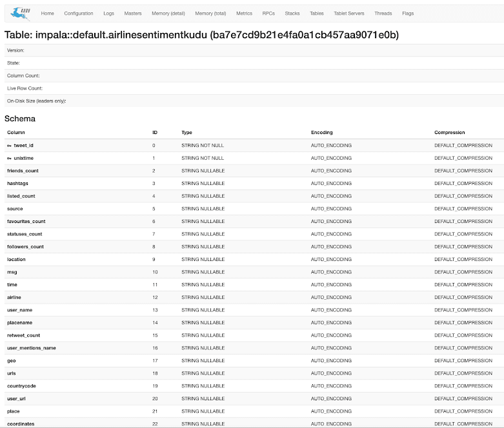
Task: Click ID value 14 in placename row
Action: click(x=155, y=323)
